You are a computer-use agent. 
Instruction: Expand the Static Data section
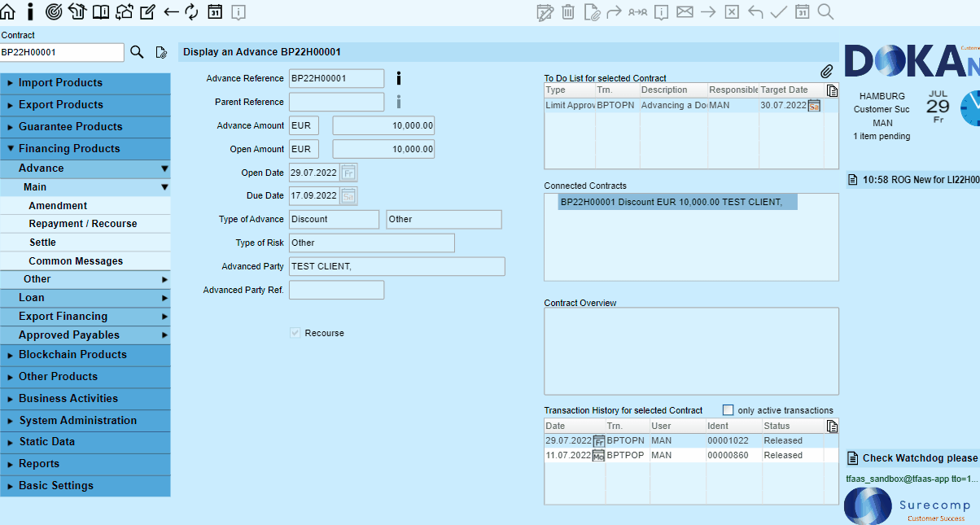pos(46,442)
